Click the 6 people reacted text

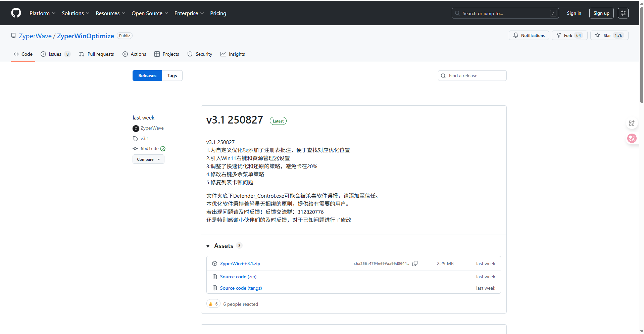pos(241,304)
